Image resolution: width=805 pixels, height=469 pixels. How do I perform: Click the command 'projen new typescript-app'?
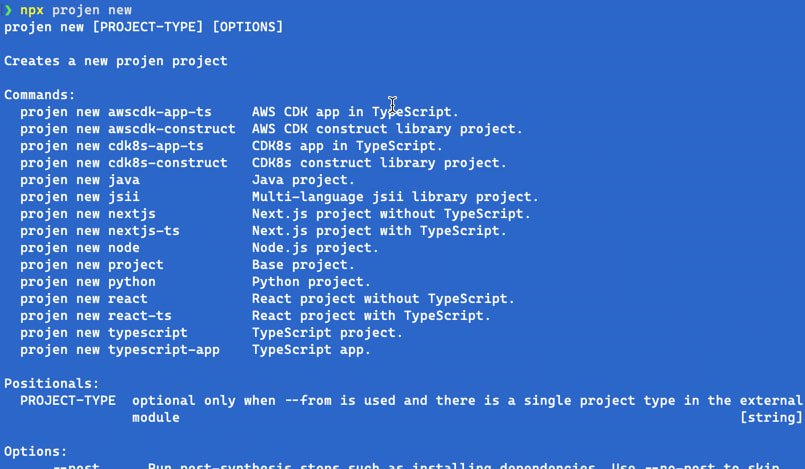pyautogui.click(x=120, y=350)
